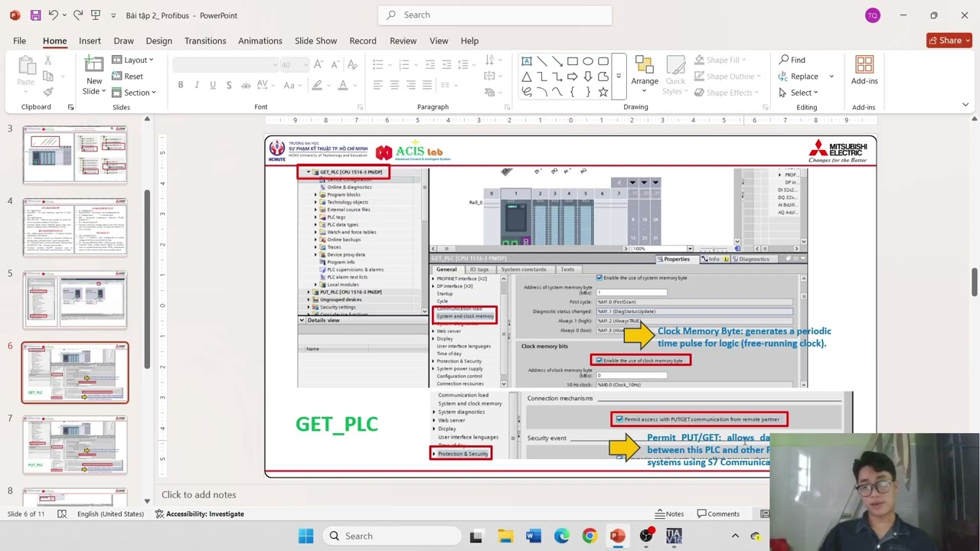Viewport: 980px width, 551px height.
Task: Select slide 5 thumbnail
Action: (x=75, y=301)
